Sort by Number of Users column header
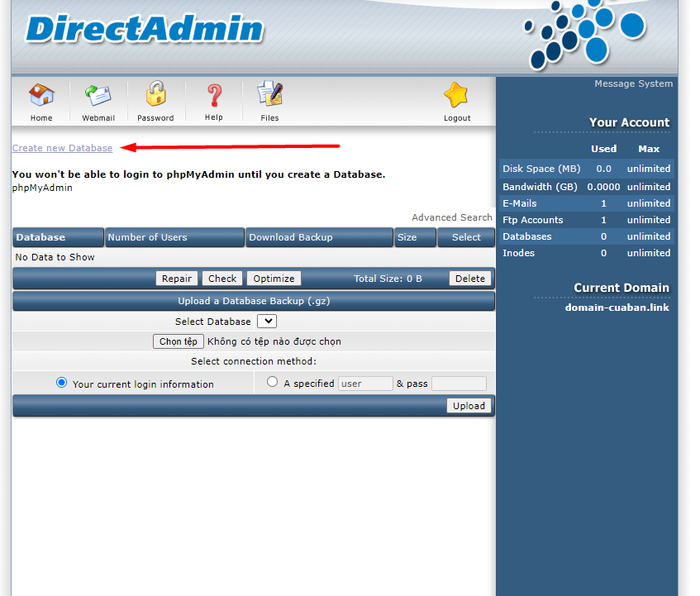The image size is (700, 596). 174,237
